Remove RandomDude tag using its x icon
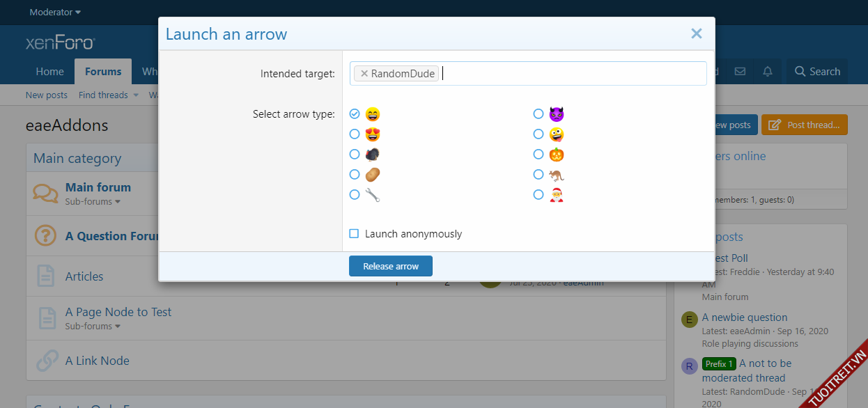This screenshot has height=408, width=868. 364,74
